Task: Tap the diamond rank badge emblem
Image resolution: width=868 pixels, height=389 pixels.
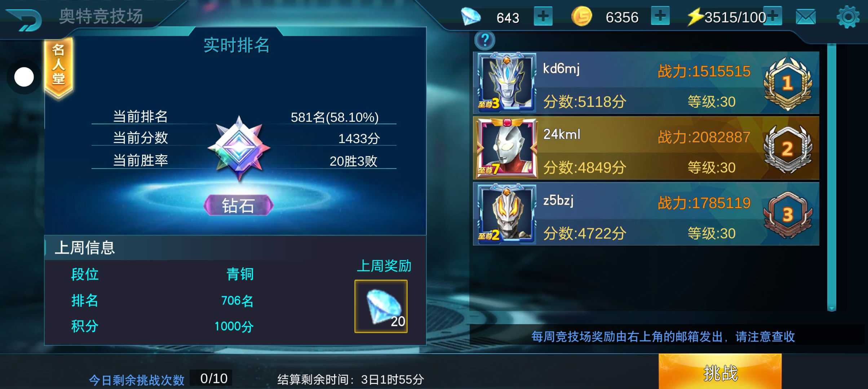Action: pyautogui.click(x=239, y=148)
